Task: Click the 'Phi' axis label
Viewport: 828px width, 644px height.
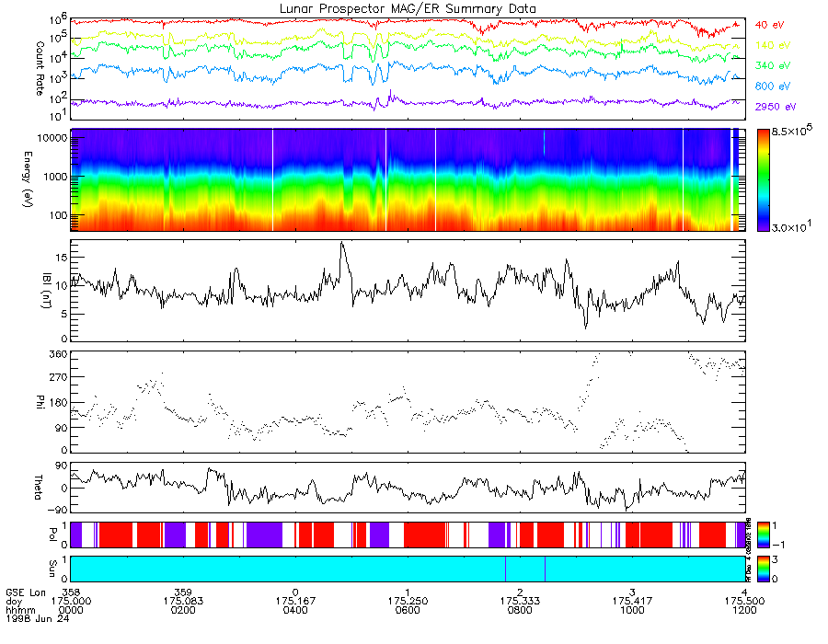Action: 39,402
